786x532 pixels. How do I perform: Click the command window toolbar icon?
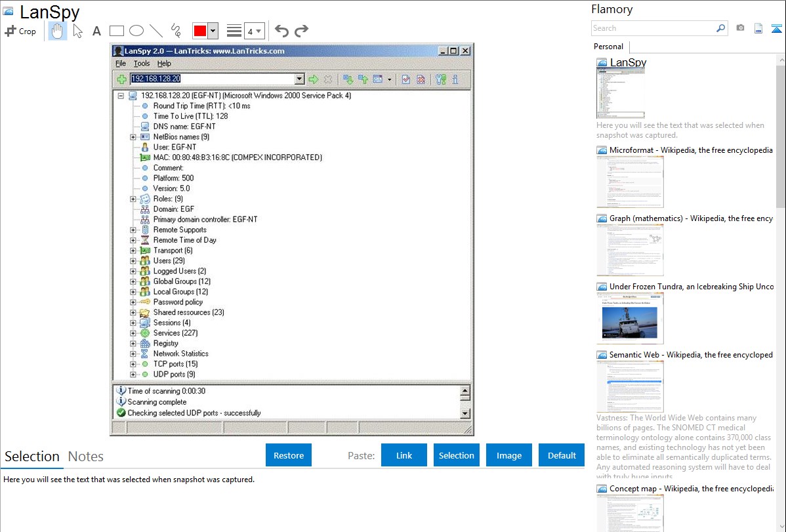[378, 79]
